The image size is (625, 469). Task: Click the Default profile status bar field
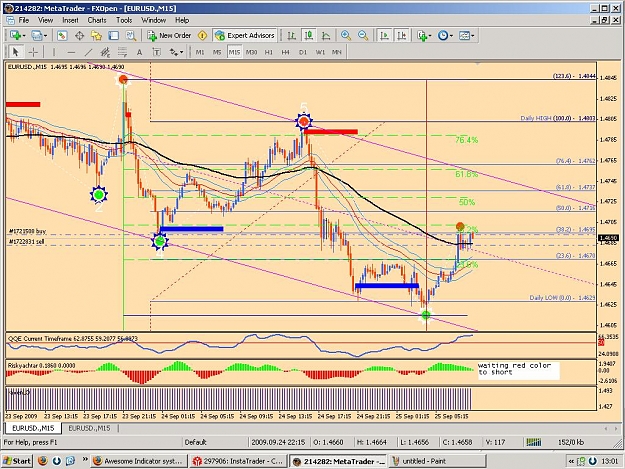click(x=215, y=442)
